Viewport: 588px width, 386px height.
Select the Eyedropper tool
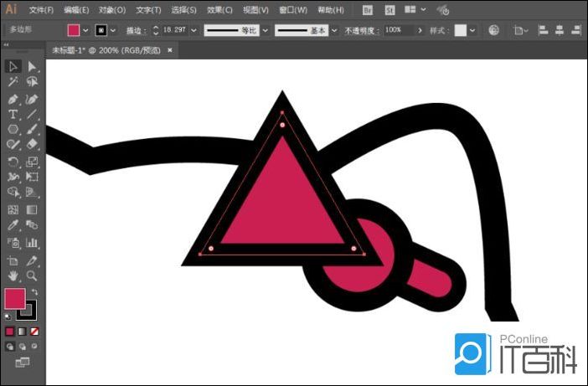click(x=13, y=226)
